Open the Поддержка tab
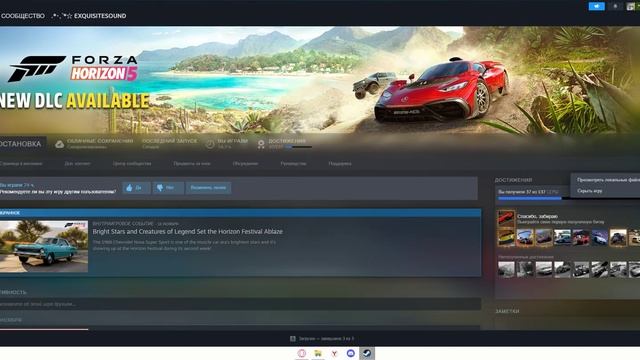This screenshot has width=640, height=360. [x=340, y=164]
